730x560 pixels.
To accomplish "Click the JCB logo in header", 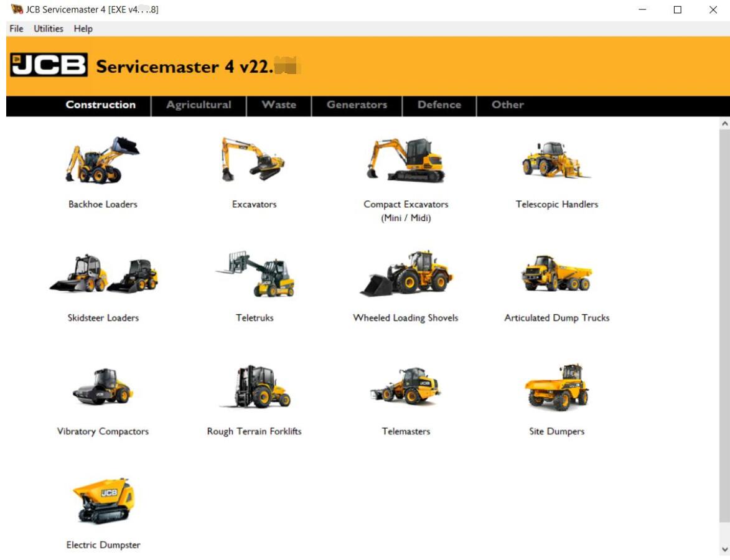I will tap(49, 65).
